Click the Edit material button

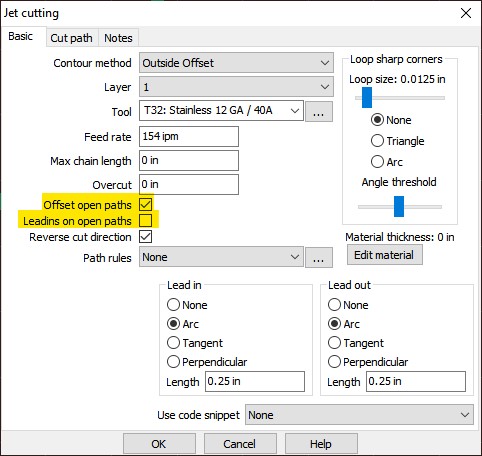(x=385, y=255)
